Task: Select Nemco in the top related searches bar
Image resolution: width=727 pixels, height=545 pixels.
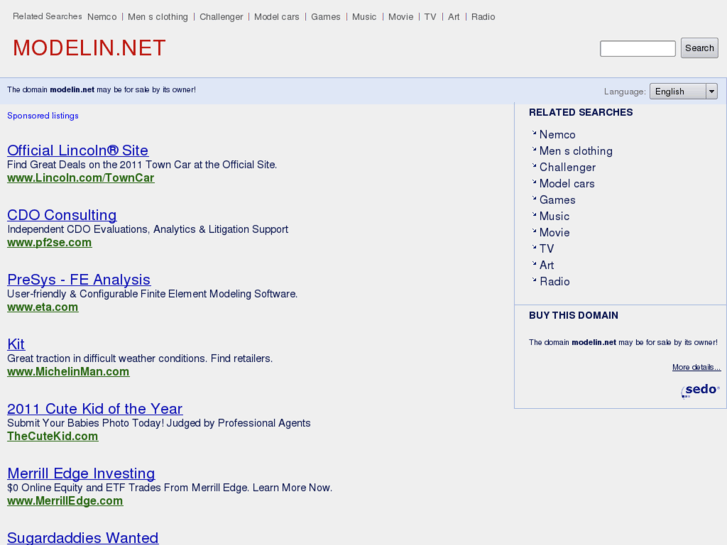Action: (x=102, y=17)
